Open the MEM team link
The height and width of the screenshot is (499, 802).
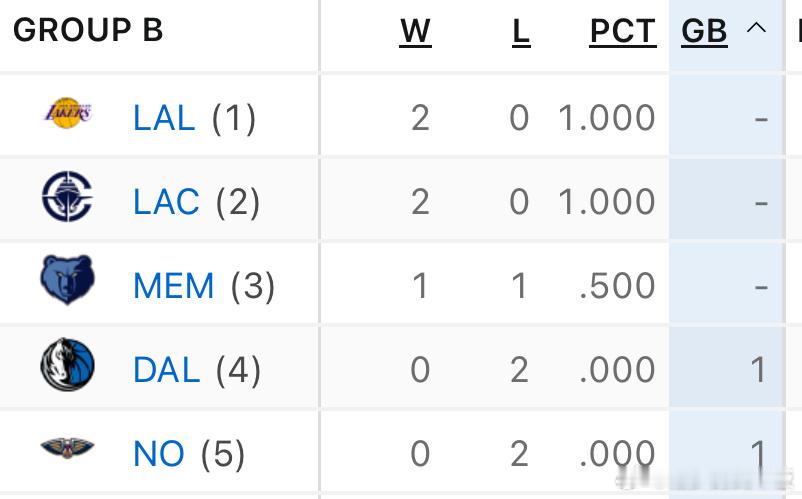tap(174, 287)
